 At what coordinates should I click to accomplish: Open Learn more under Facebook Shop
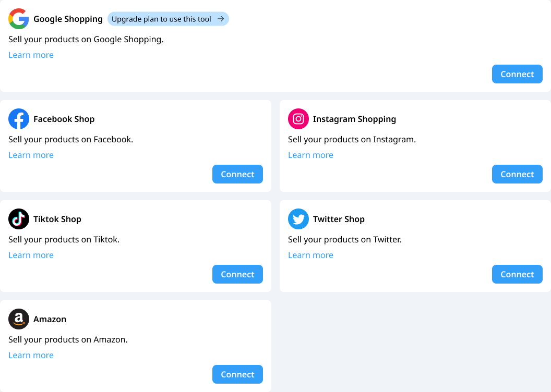31,155
